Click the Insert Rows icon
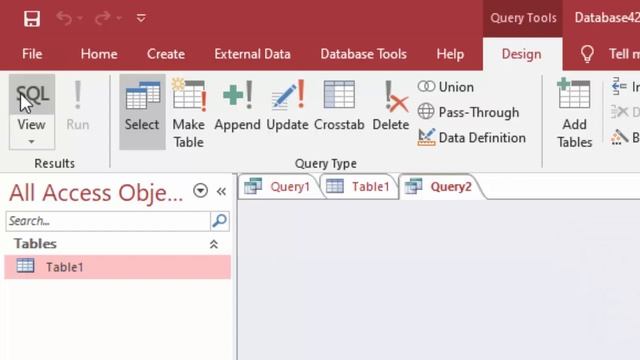This screenshot has height=360, width=640. point(619,86)
